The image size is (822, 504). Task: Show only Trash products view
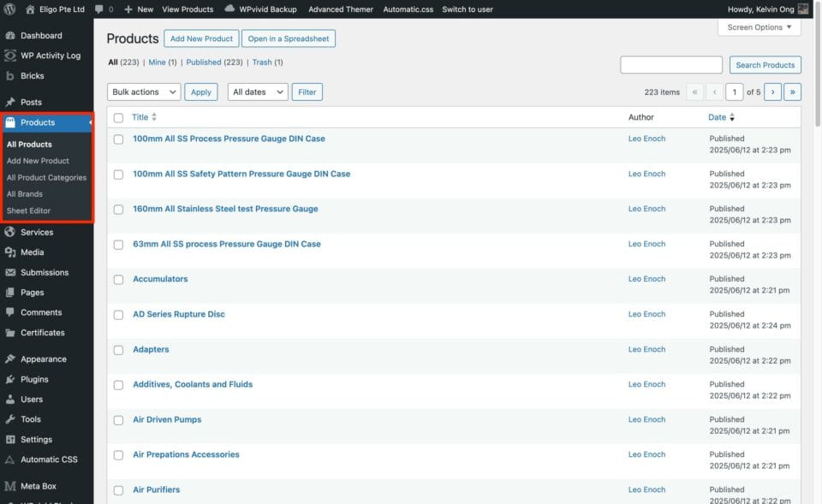pyautogui.click(x=262, y=62)
